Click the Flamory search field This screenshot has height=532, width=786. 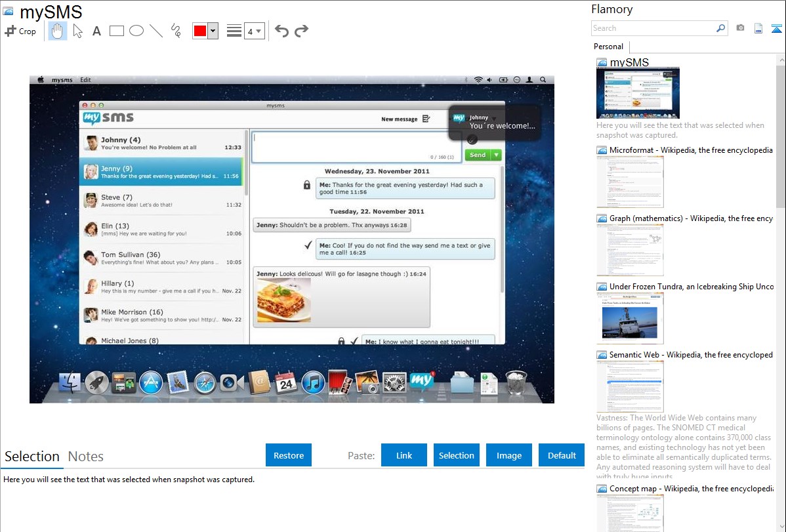tap(653, 28)
